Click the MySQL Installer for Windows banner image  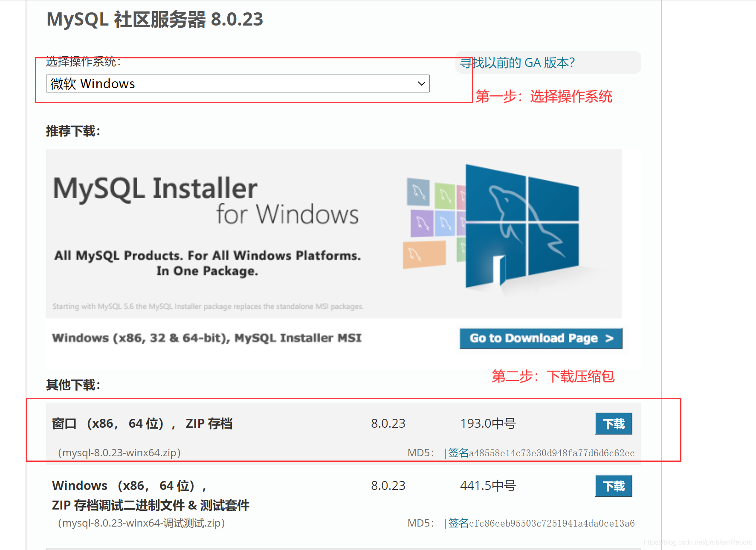tap(334, 233)
